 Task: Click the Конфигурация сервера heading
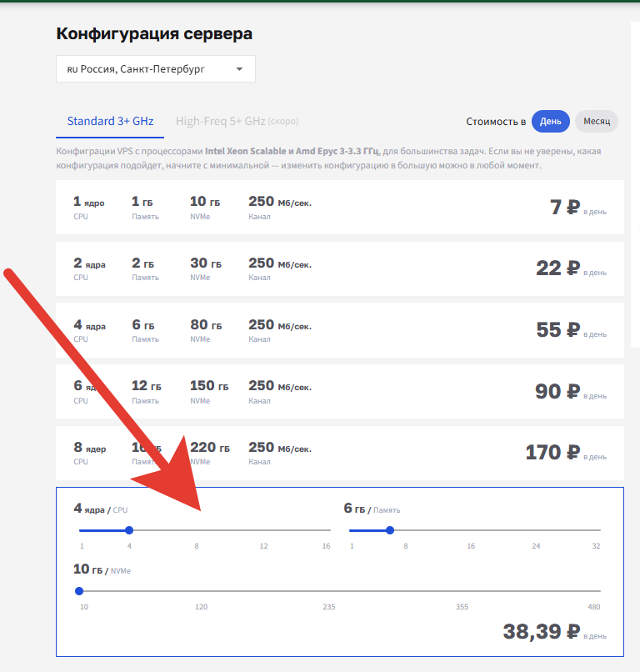(x=154, y=33)
